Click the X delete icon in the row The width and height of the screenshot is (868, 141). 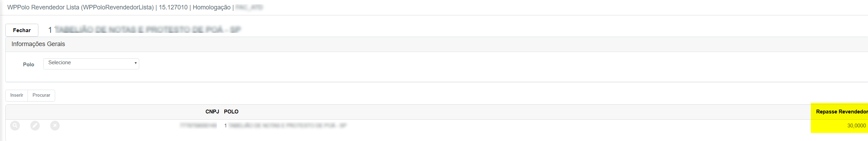click(x=55, y=126)
